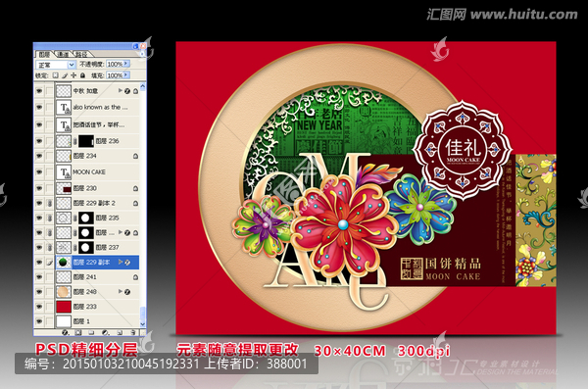The image size is (588, 389).
Task: Lock transparent pixels
Action: 56,75
